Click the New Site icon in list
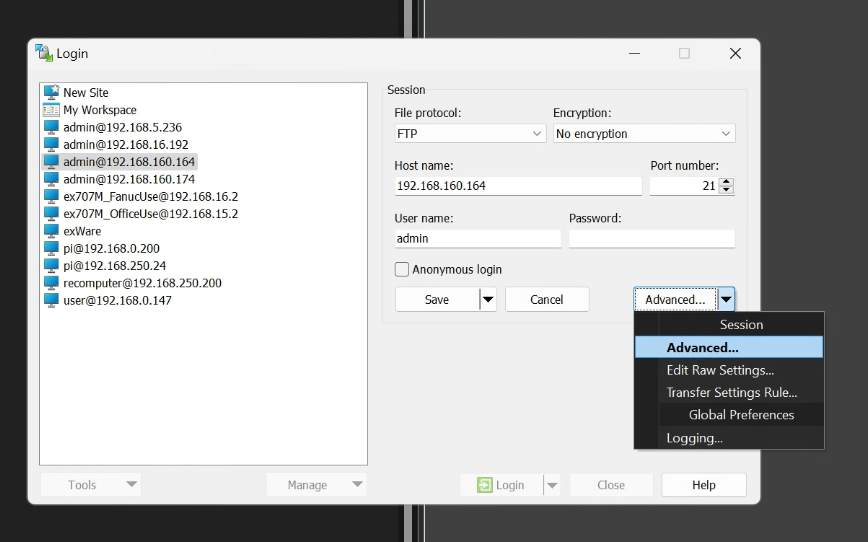Viewport: 868px width, 542px height. pyautogui.click(x=51, y=92)
